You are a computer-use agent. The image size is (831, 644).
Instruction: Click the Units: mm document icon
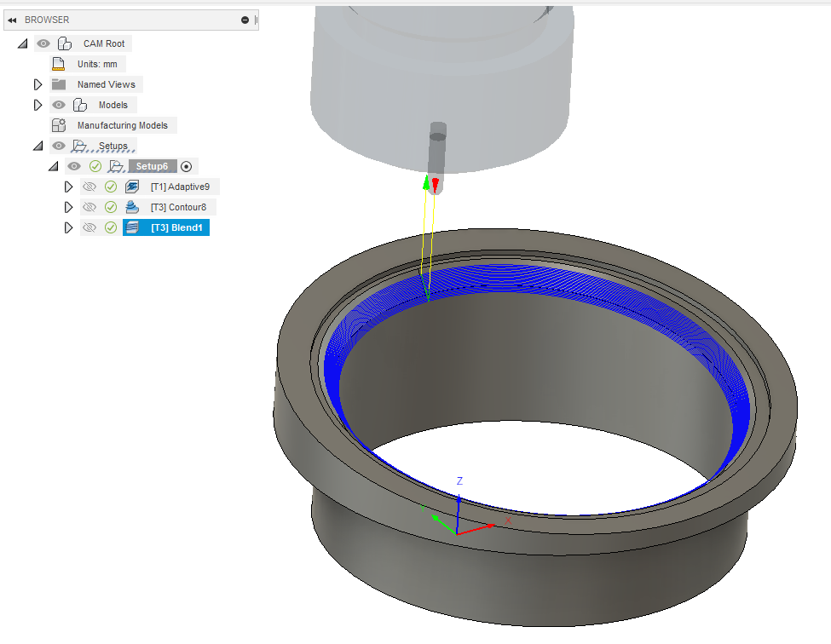click(x=58, y=63)
